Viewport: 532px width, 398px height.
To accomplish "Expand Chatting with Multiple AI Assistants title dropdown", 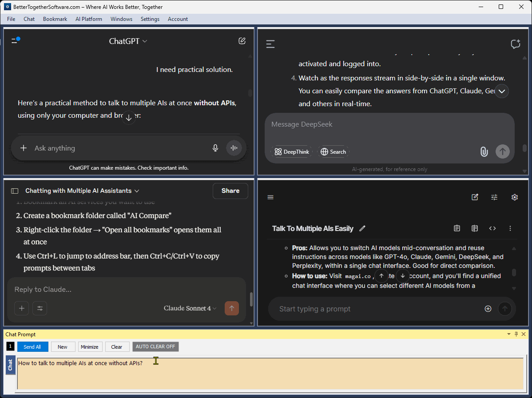I will pyautogui.click(x=82, y=191).
